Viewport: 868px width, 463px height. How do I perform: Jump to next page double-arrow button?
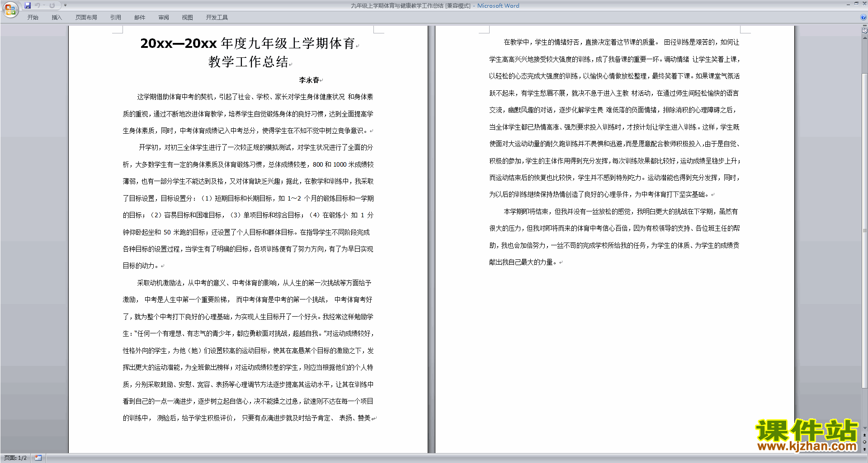(x=865, y=449)
